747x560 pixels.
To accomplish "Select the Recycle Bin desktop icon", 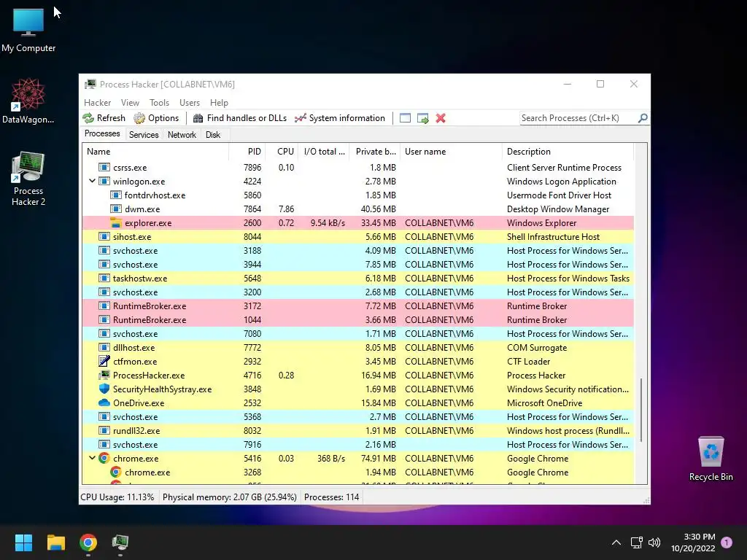I will tap(711, 459).
